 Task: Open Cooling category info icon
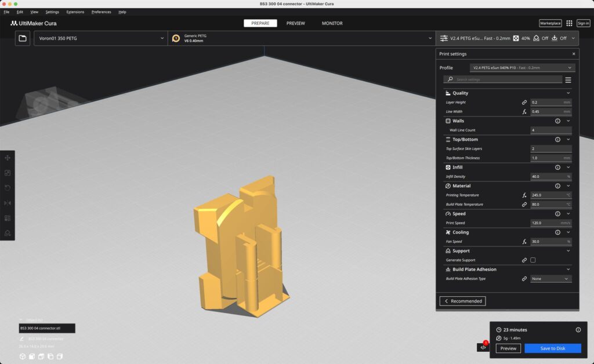[557, 232]
